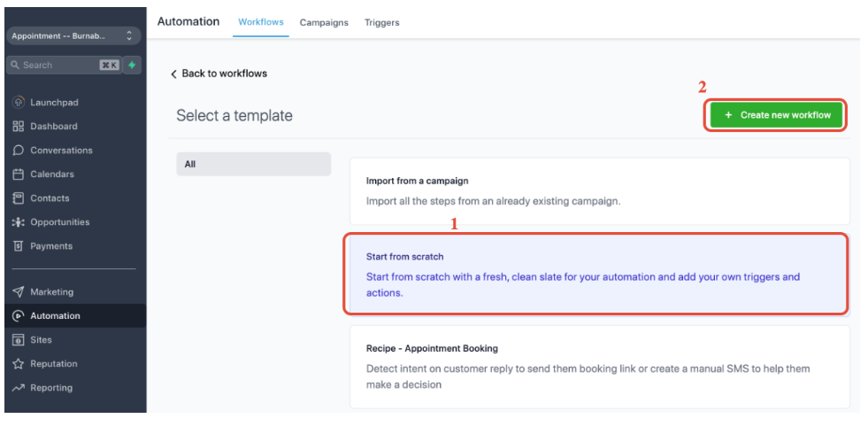
Task: Click the Launchpad rocket icon
Action: point(19,103)
